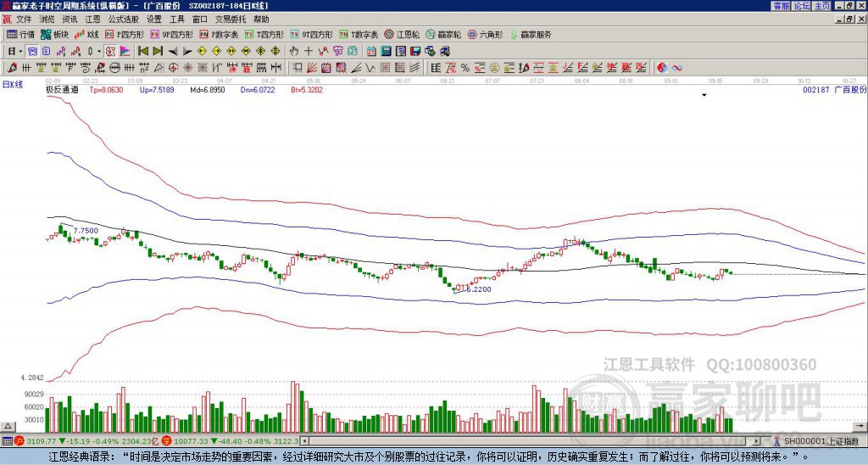868x465 pixels.
Task: Click the infinity loop icon
Action: 676,68
